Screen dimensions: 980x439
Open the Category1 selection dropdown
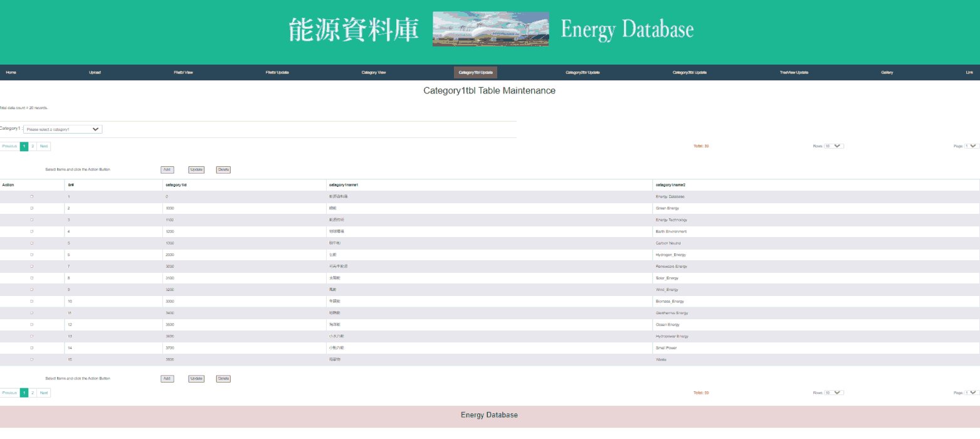pos(63,129)
